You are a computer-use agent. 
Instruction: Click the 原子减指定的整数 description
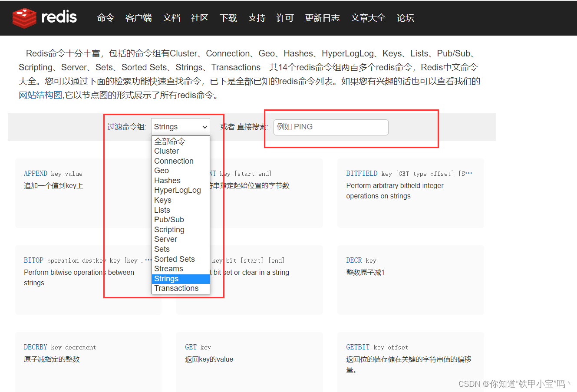pos(52,359)
